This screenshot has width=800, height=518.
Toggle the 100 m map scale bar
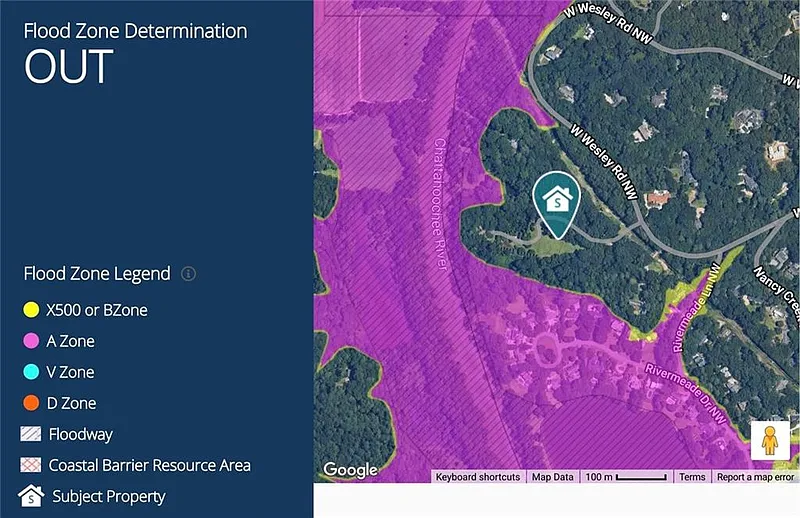[x=626, y=478]
